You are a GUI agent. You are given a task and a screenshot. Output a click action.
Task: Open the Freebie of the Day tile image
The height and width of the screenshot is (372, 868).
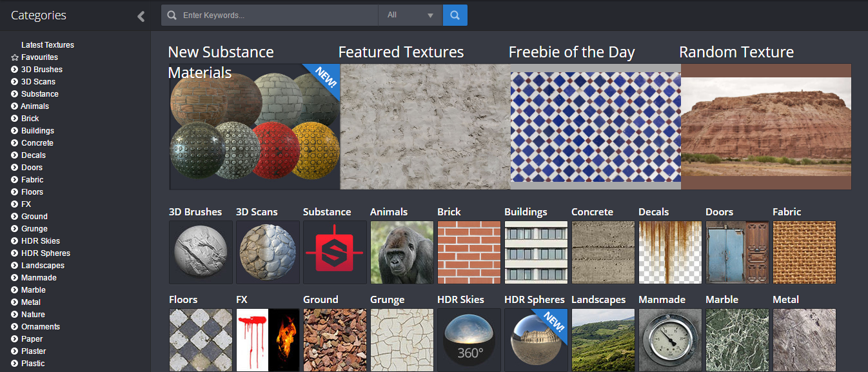(595, 126)
